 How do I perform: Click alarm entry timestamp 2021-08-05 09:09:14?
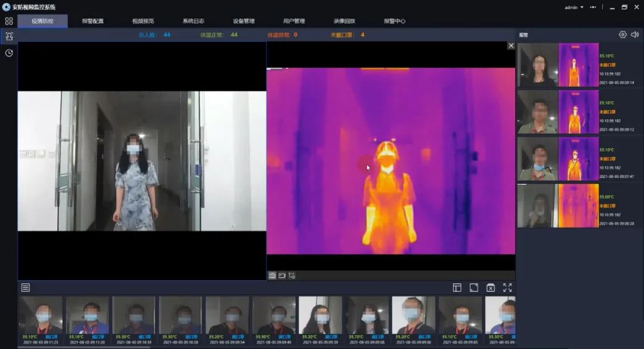pyautogui.click(x=617, y=82)
